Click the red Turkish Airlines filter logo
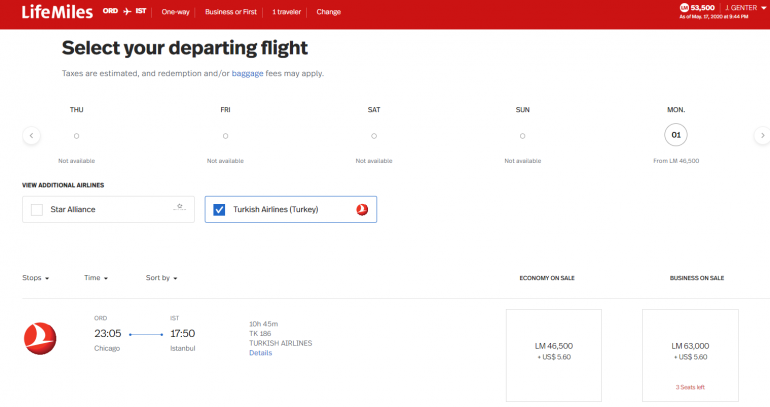This screenshot has width=770, height=407. pyautogui.click(x=362, y=209)
